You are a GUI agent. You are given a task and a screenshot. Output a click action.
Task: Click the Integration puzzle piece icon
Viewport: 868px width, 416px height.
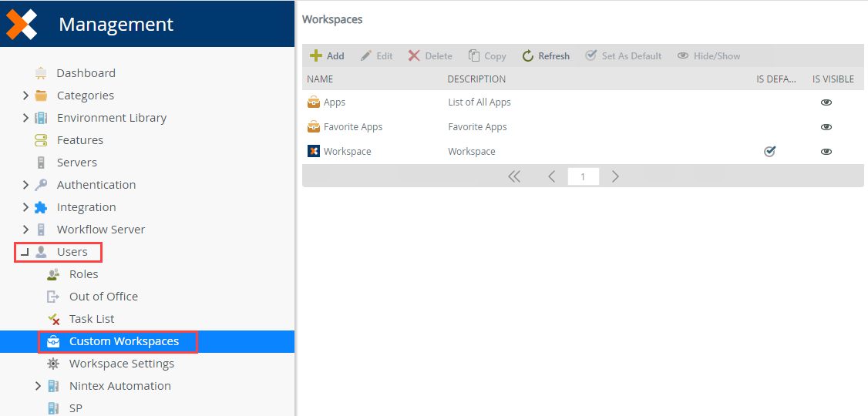41,207
